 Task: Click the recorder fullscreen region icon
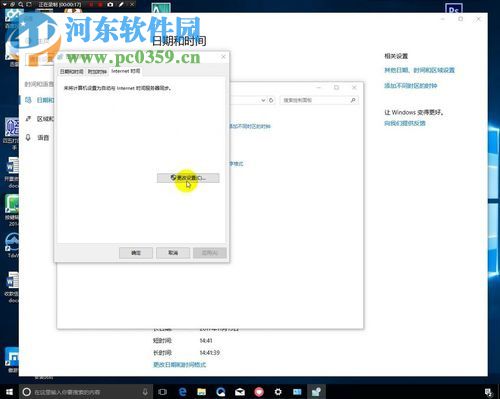click(29, 5)
